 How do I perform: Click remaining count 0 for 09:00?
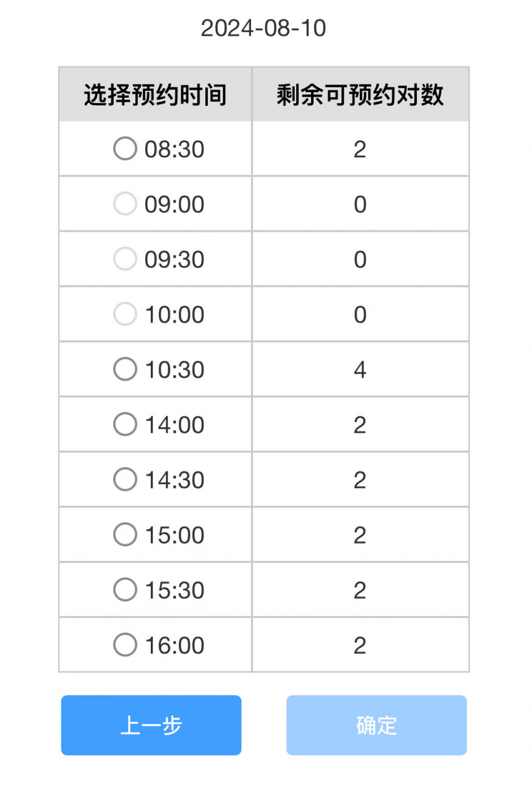point(360,205)
